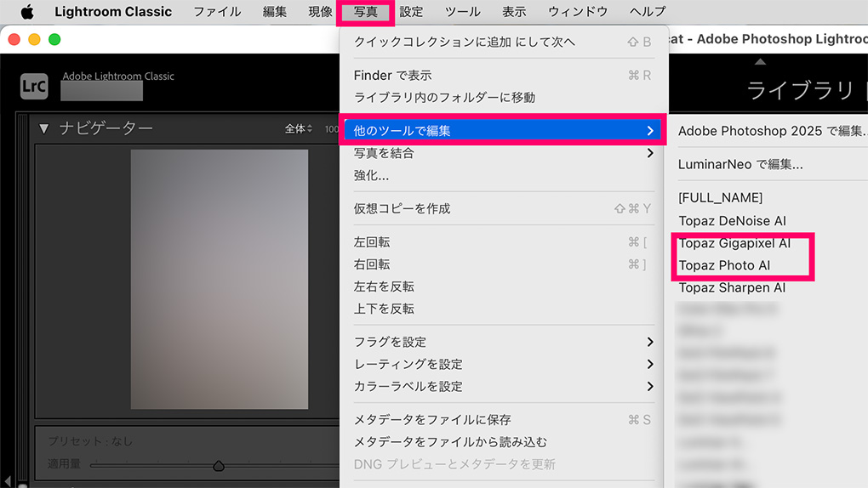
Task: Click the ライブラリ module tab
Action: pyautogui.click(x=799, y=90)
